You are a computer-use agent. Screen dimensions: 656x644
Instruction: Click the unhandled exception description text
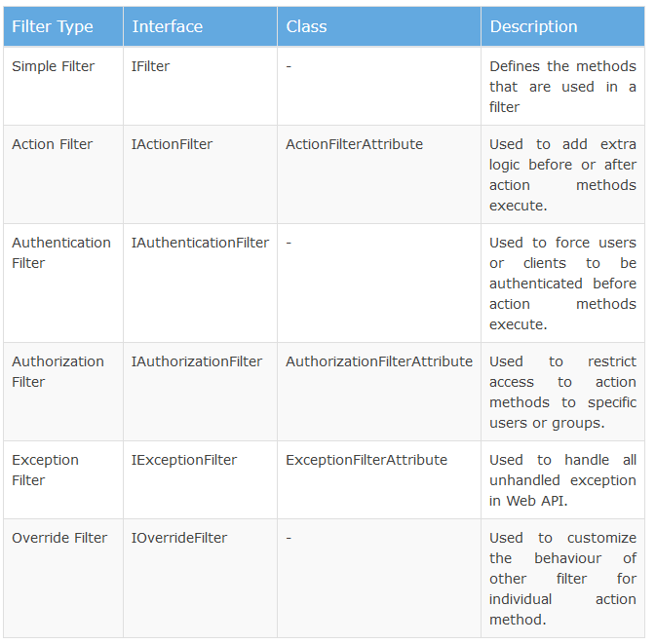pyautogui.click(x=562, y=480)
